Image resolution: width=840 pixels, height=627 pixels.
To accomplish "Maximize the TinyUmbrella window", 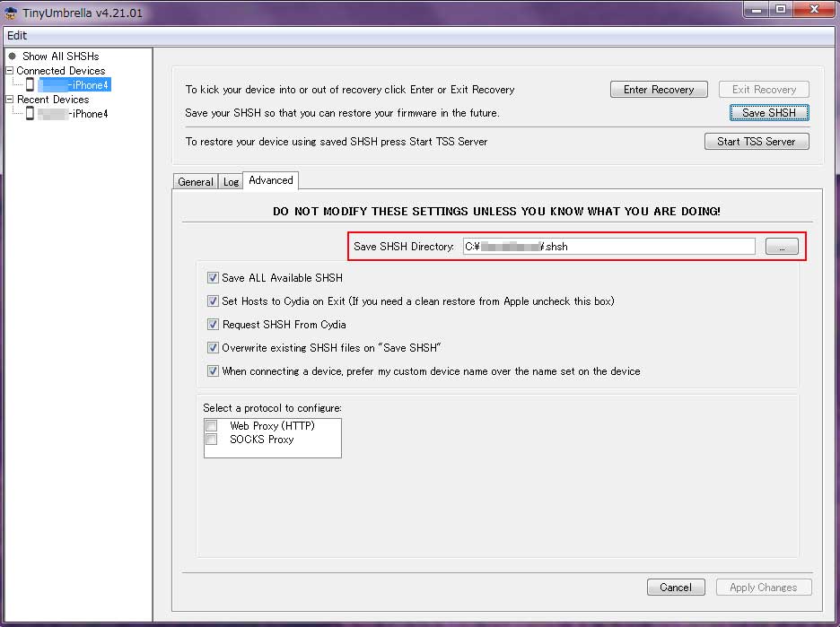I will [781, 9].
